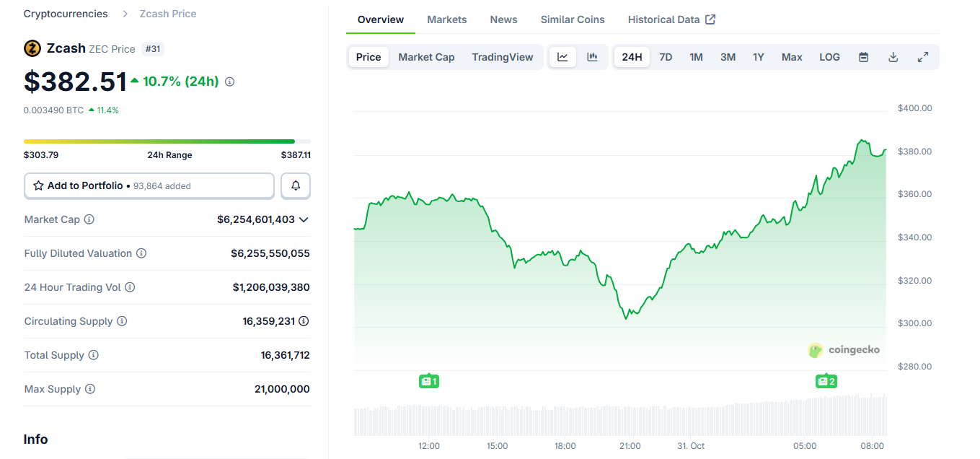
Task: Open Market Cap info tooltip icon
Action: tap(88, 219)
